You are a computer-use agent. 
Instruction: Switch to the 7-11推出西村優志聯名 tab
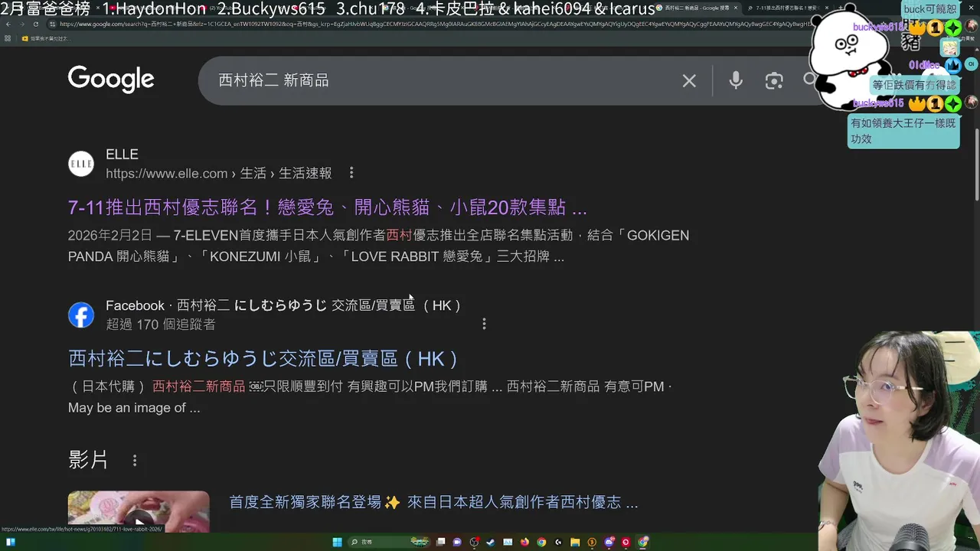(x=789, y=8)
